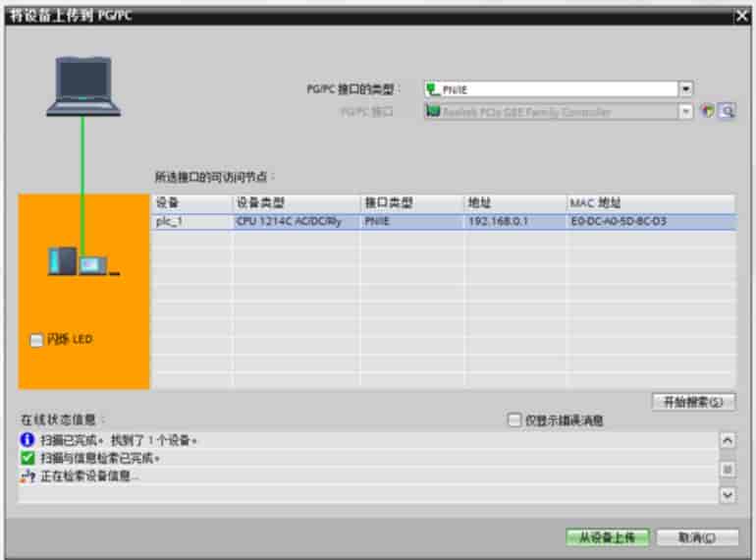
Task: Click the green checkmark icon on the retrieval completed message
Action: tap(27, 458)
